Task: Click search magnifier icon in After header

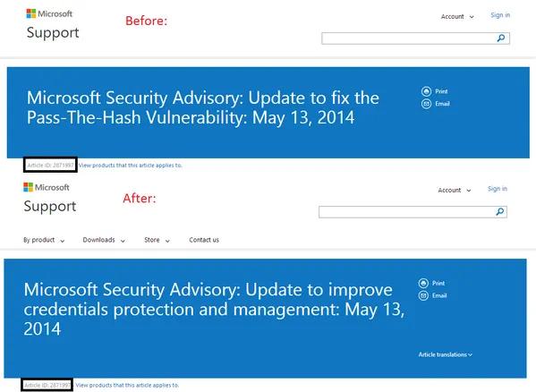Action: click(x=500, y=211)
